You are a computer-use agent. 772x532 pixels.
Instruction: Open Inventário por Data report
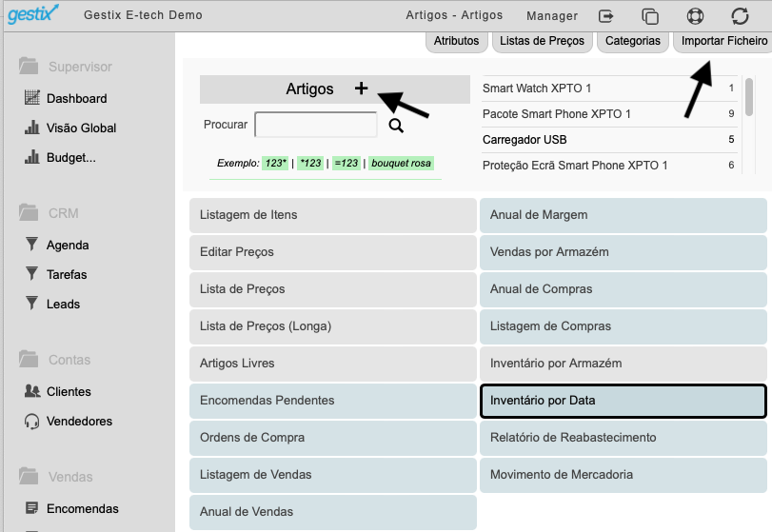624,401
